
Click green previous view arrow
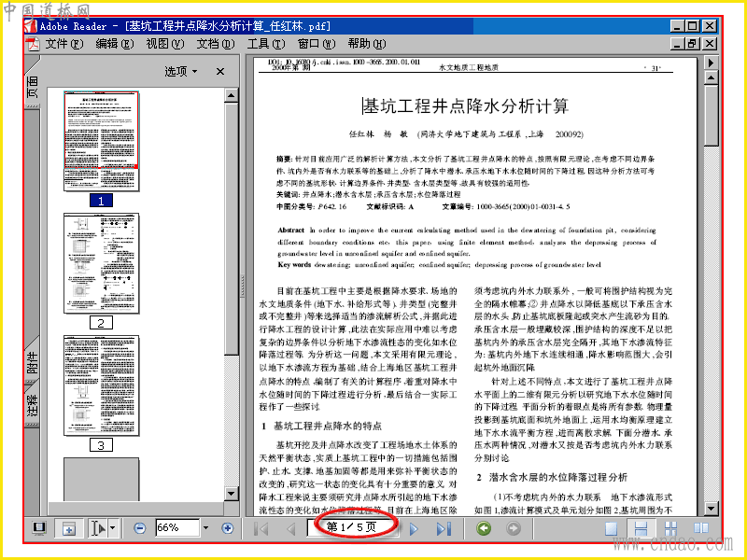click(x=484, y=528)
